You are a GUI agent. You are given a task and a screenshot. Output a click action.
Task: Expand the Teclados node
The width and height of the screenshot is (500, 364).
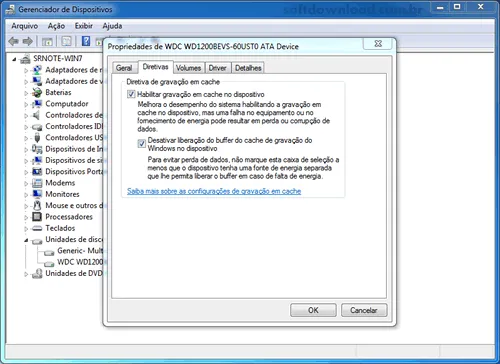[26, 229]
